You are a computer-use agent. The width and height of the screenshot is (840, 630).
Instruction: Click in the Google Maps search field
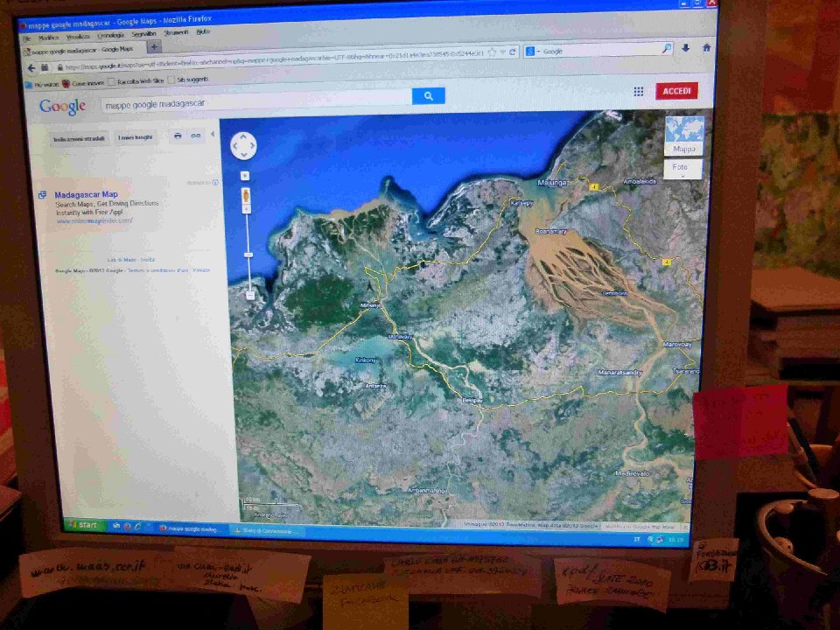click(256, 101)
